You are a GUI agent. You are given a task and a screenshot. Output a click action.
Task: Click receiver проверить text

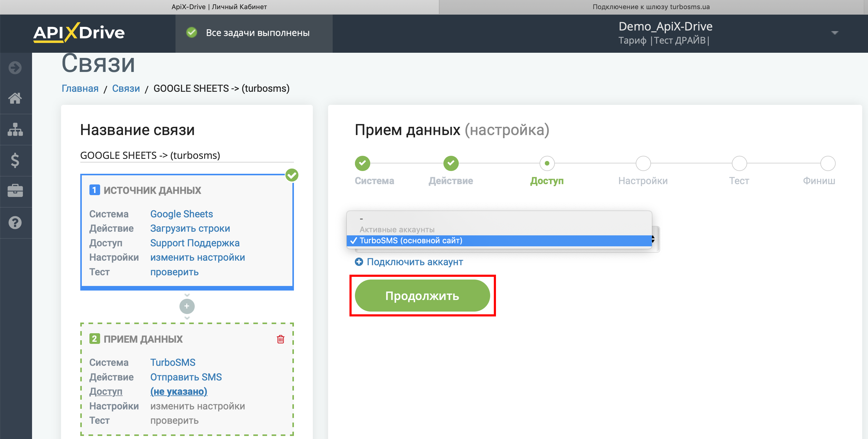pyautogui.click(x=174, y=420)
